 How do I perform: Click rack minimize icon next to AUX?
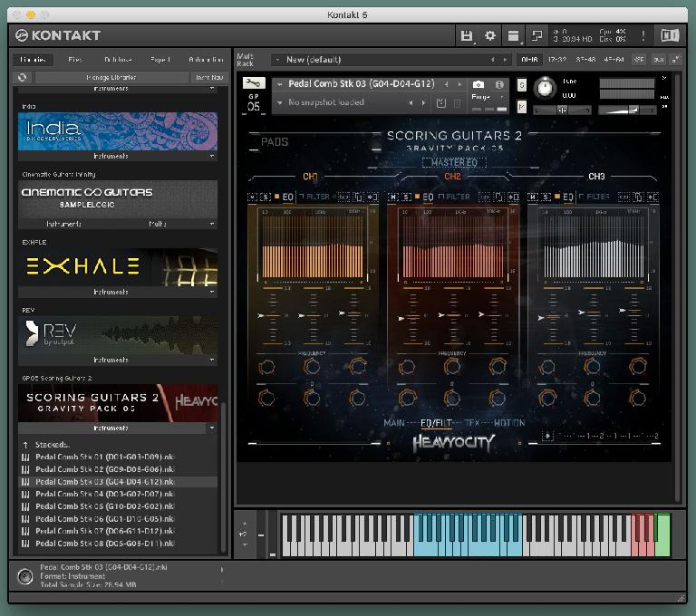point(675,60)
